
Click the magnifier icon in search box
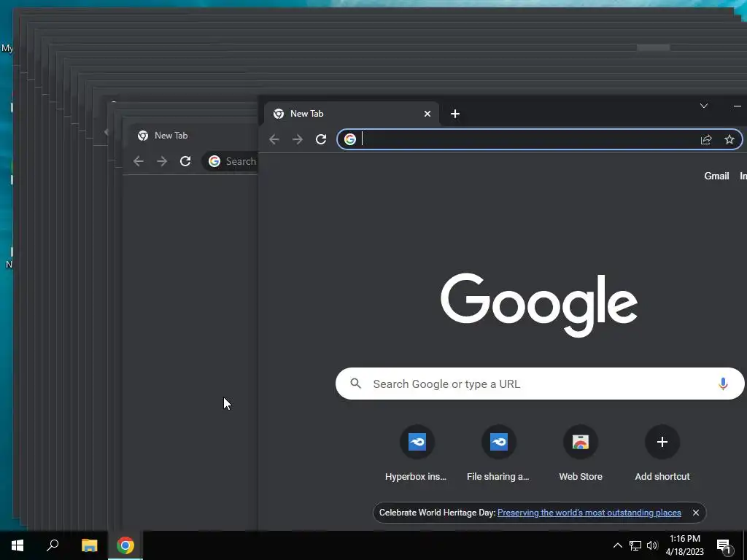(356, 384)
